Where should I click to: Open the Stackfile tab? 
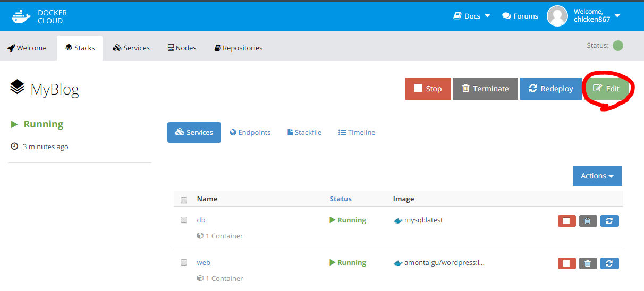click(304, 132)
